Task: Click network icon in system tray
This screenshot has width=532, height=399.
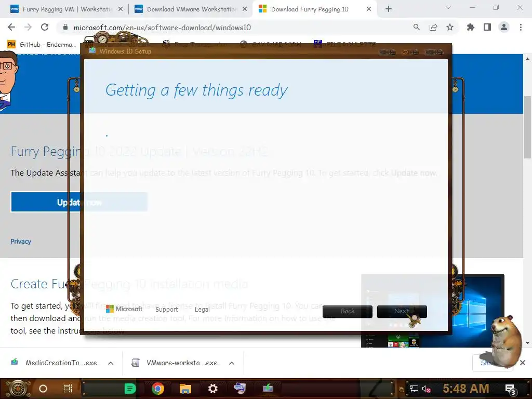Action: [414, 389]
